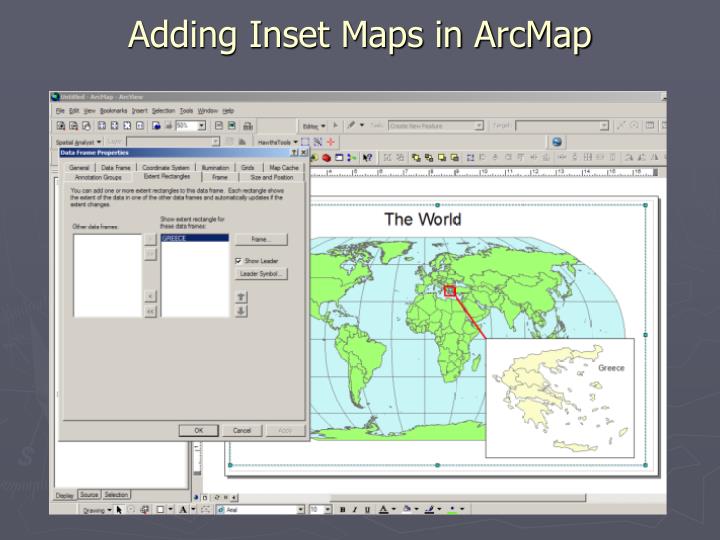This screenshot has width=720, height=540.
Task: Open the font name Arial dropdown
Action: coord(300,509)
